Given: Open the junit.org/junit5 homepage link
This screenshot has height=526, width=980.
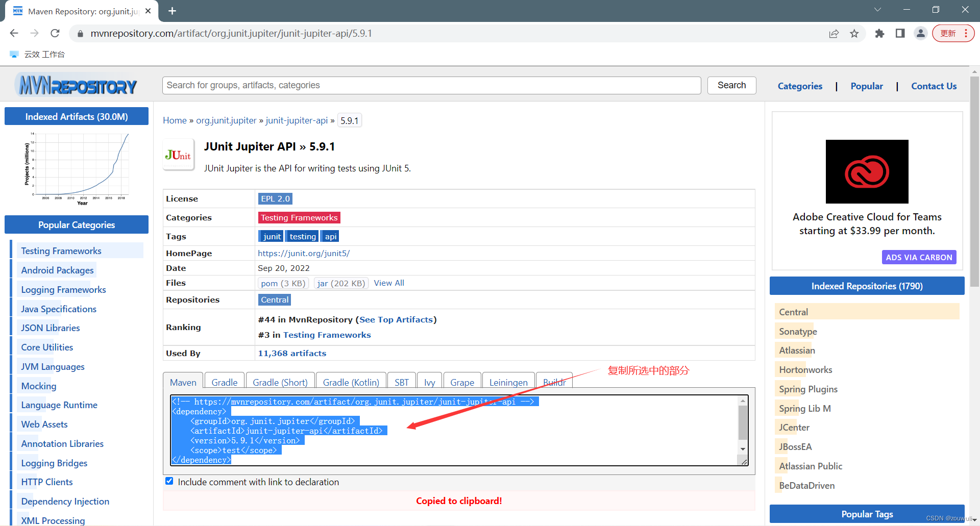Looking at the screenshot, I should tap(304, 253).
